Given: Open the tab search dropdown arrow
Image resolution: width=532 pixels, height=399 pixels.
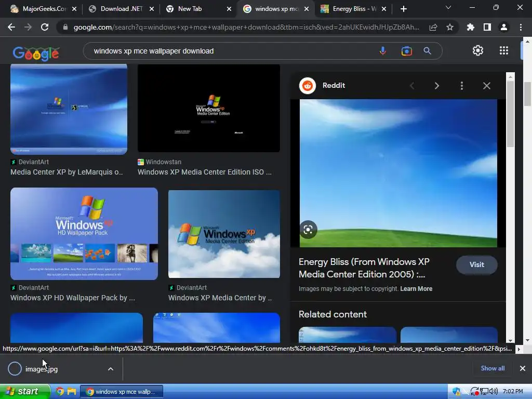Looking at the screenshot, I should [x=448, y=7].
